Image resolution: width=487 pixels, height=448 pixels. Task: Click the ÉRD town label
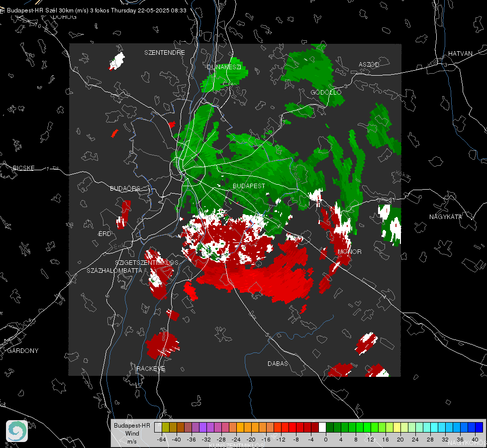point(104,234)
